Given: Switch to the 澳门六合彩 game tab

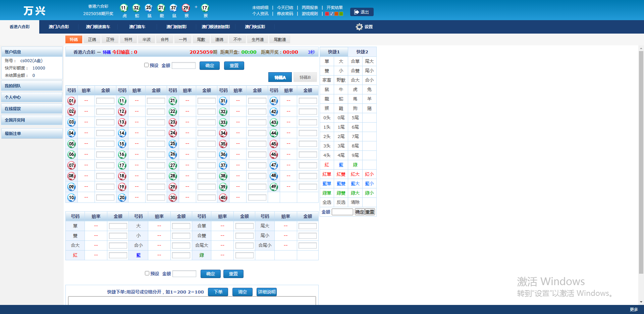Looking at the screenshot, I should pos(59,27).
